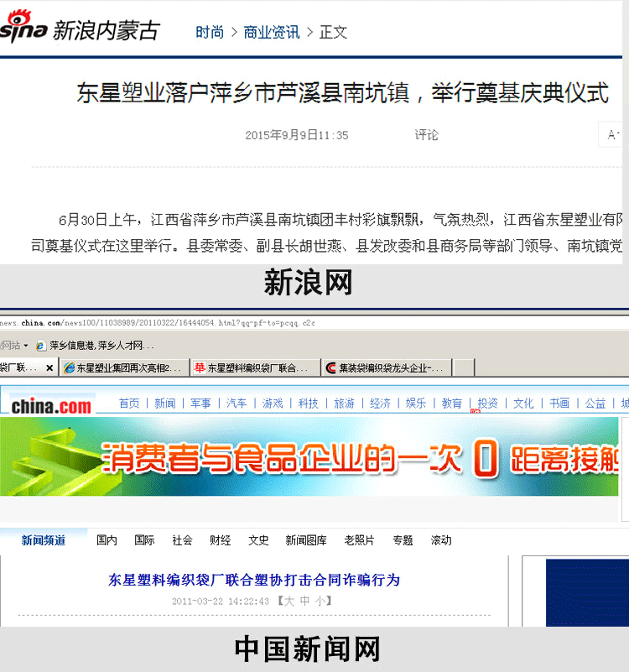Click the 东星塑业落户萍乡市 article headline
The height and width of the screenshot is (672, 629).
tap(342, 92)
